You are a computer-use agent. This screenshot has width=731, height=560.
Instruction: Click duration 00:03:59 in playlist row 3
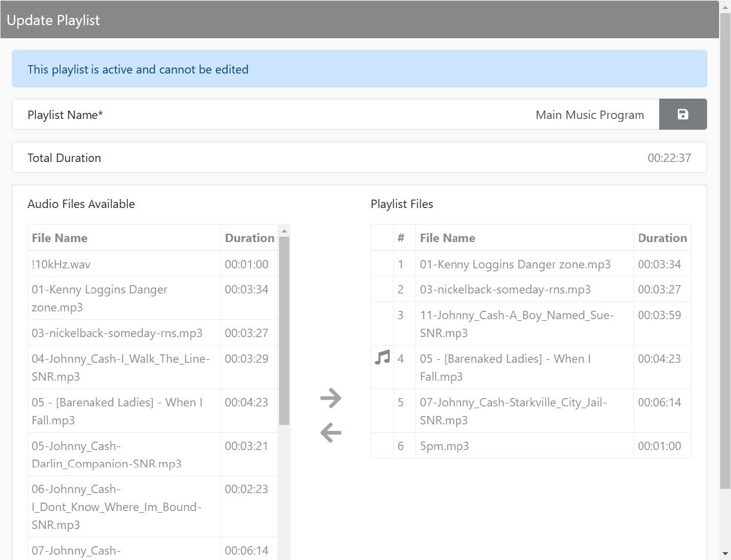(x=659, y=314)
